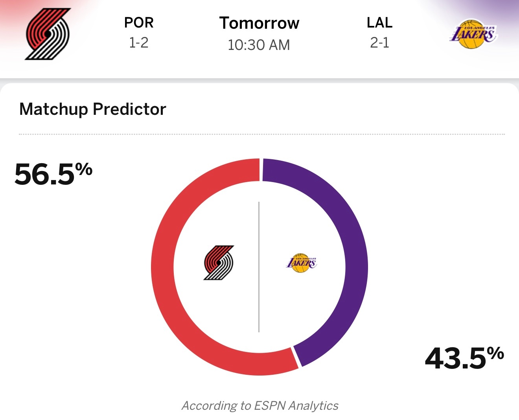This screenshot has height=420, width=519.
Task: Open the Matchup Predictor heading
Action: coord(93,109)
